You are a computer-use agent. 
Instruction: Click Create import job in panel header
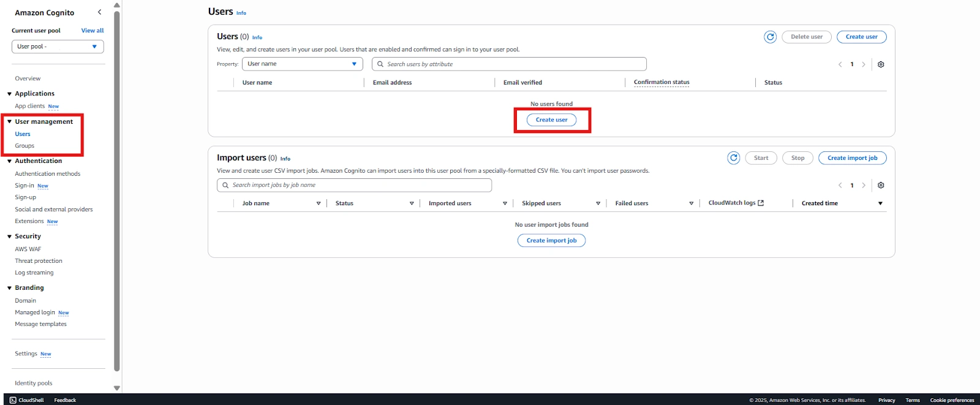pyautogui.click(x=853, y=158)
